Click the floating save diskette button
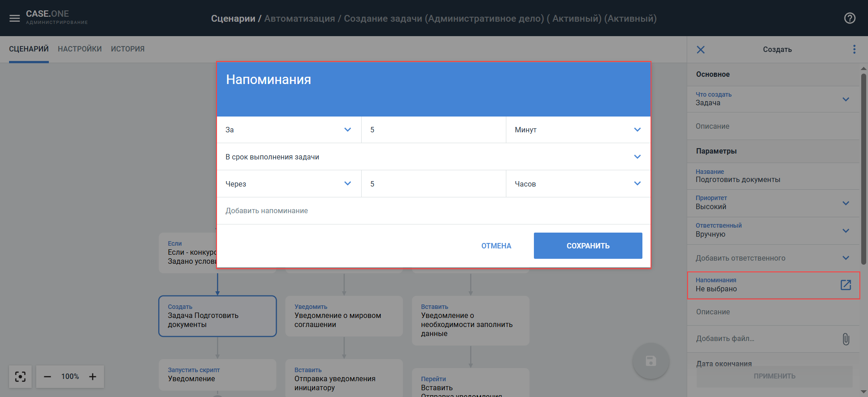Image resolution: width=868 pixels, height=397 pixels. coord(651,361)
